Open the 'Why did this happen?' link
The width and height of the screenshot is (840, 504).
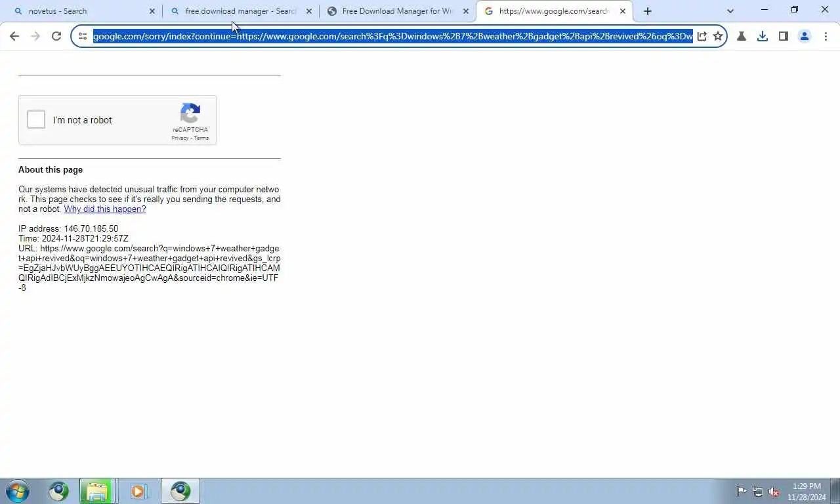[x=105, y=209]
